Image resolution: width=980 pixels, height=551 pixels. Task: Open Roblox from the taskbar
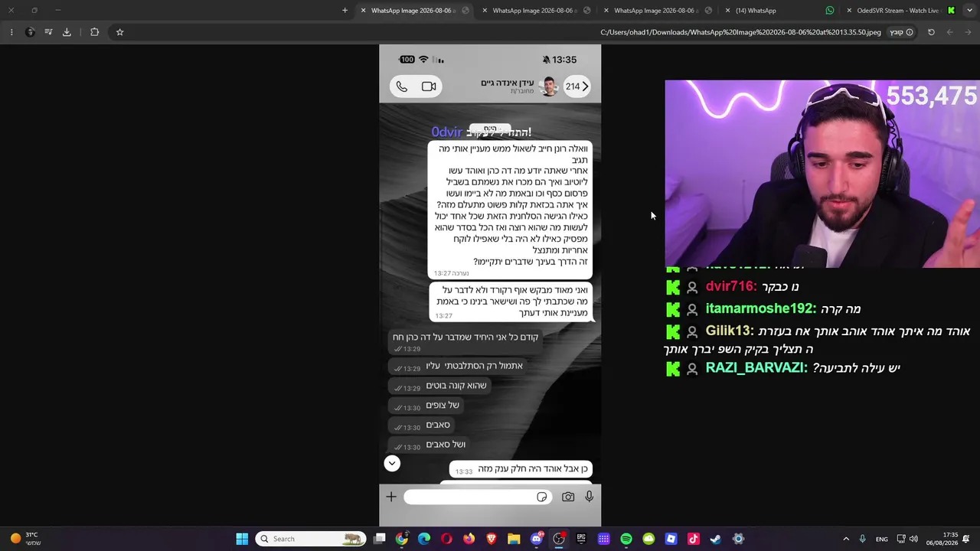(x=671, y=539)
